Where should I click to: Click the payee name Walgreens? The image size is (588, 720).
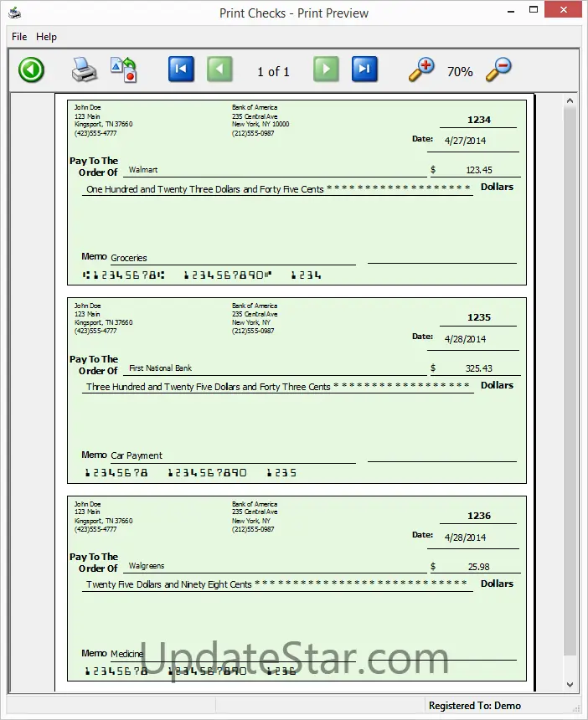[146, 566]
